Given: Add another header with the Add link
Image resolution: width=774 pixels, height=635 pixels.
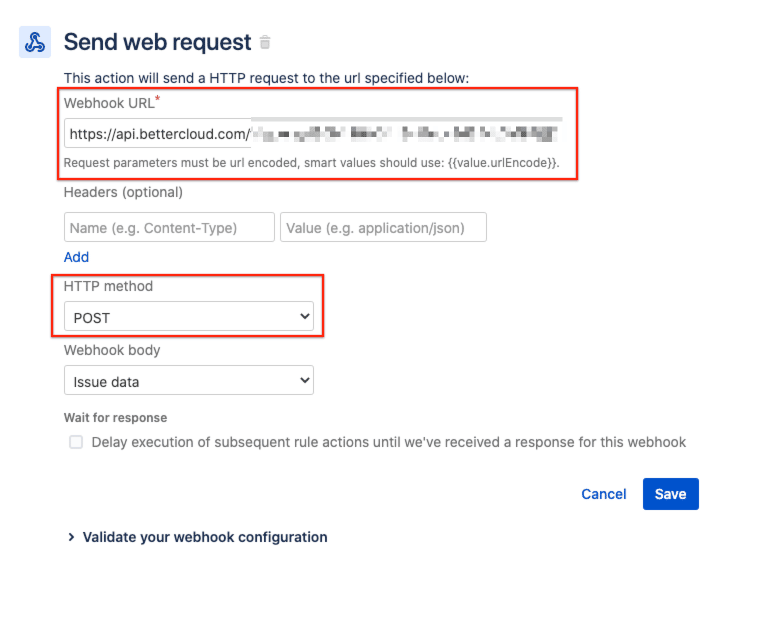Looking at the screenshot, I should click(x=76, y=257).
